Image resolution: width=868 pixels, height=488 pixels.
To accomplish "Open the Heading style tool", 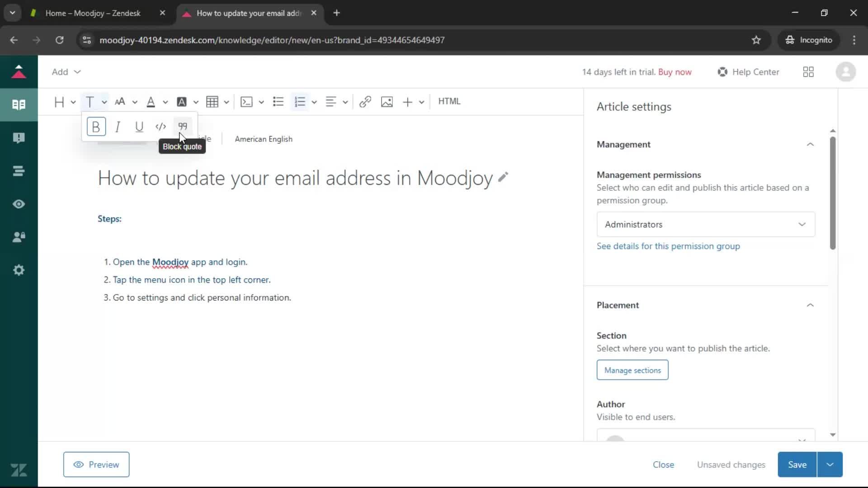I will (x=59, y=102).
